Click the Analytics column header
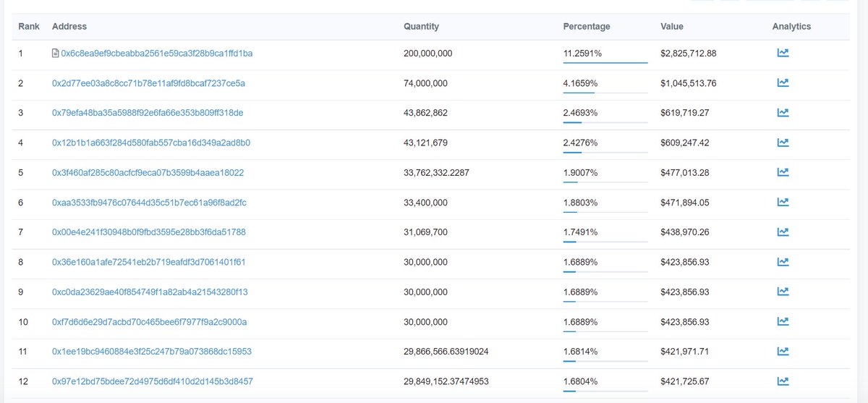 [x=791, y=27]
